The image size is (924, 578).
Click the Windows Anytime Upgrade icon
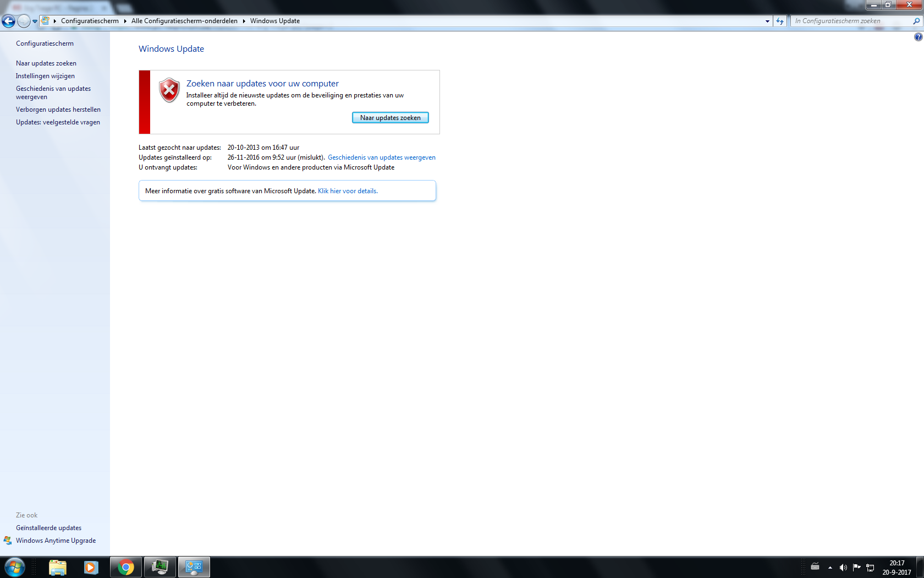point(8,541)
